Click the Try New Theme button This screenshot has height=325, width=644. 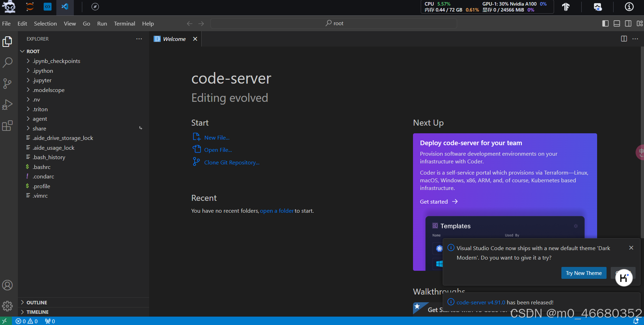pos(583,273)
